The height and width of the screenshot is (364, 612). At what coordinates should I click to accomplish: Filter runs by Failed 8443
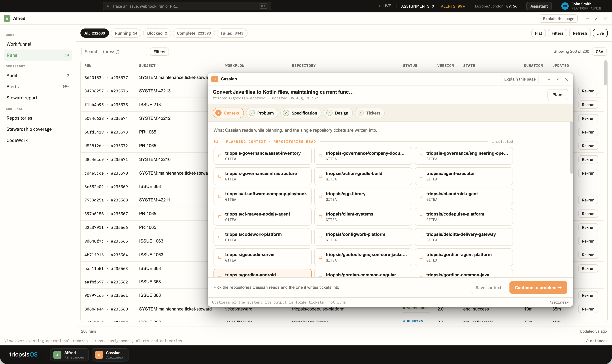point(232,33)
